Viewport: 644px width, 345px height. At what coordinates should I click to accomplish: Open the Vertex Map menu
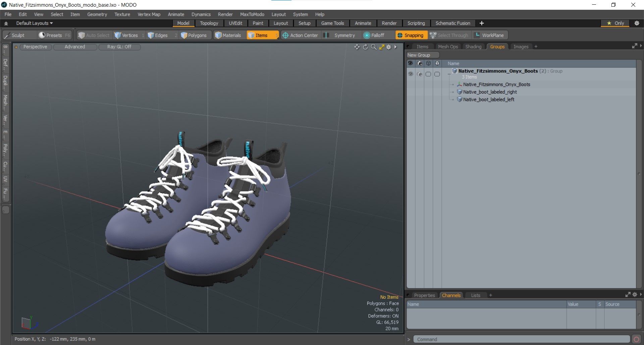click(149, 14)
